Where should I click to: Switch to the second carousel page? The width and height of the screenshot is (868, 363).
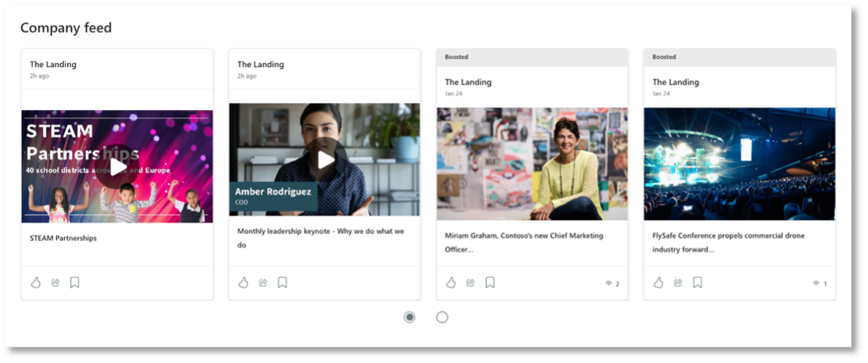tap(442, 317)
